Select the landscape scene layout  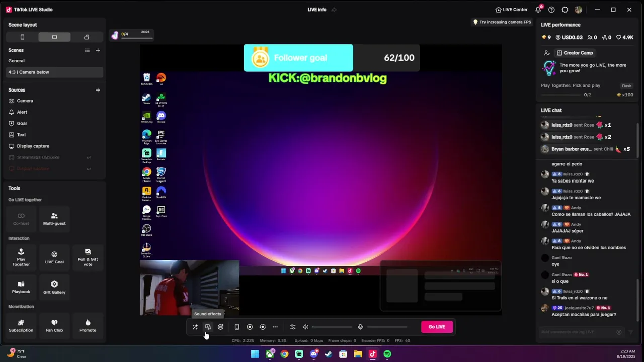point(54,37)
